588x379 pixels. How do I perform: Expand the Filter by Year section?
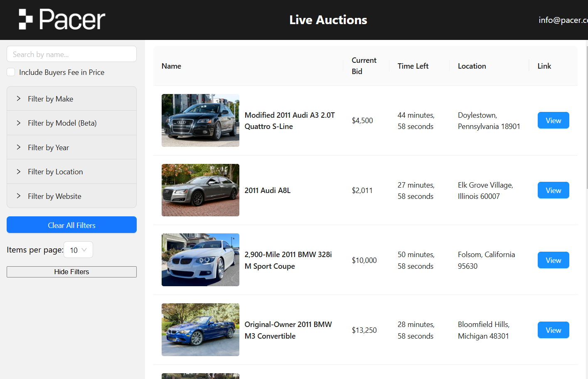pyautogui.click(x=71, y=147)
